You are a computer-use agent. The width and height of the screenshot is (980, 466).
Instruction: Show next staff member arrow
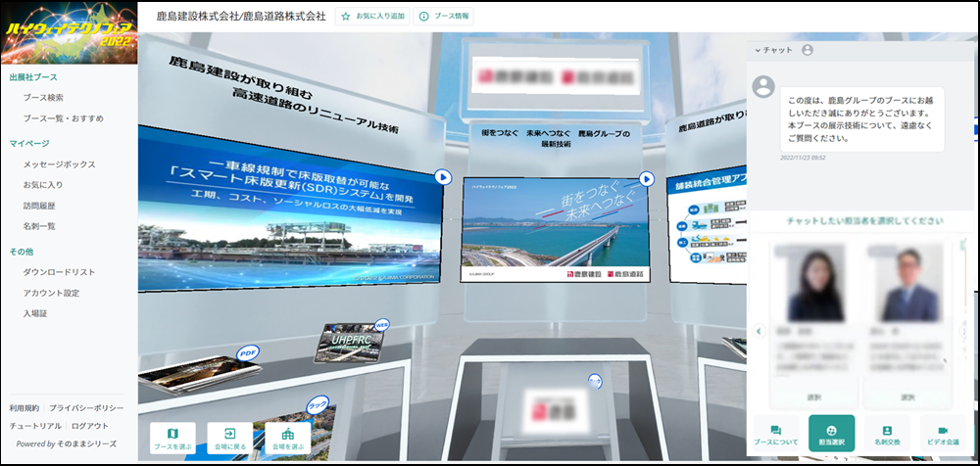(x=965, y=331)
